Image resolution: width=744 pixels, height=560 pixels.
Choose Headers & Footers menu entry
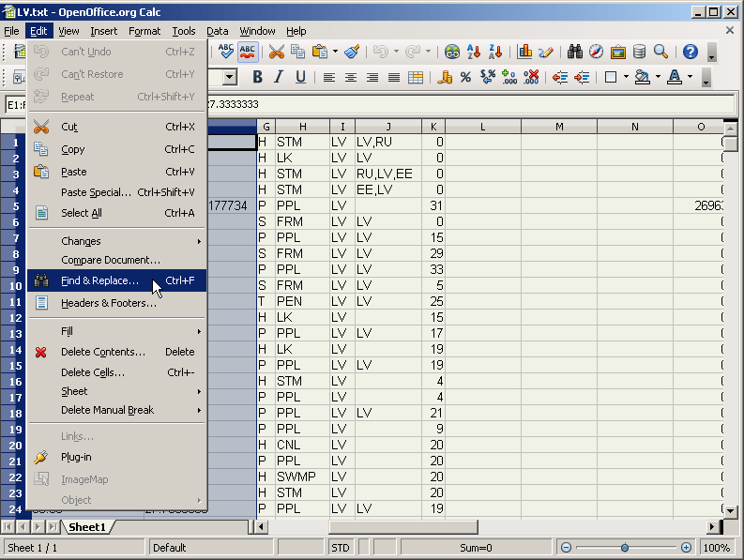[x=117, y=303]
